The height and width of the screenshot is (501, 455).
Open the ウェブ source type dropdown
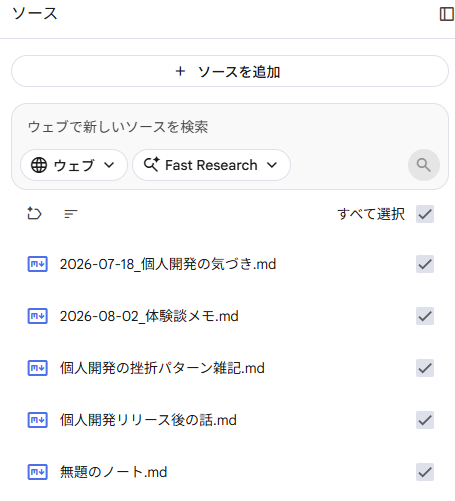[x=74, y=165]
